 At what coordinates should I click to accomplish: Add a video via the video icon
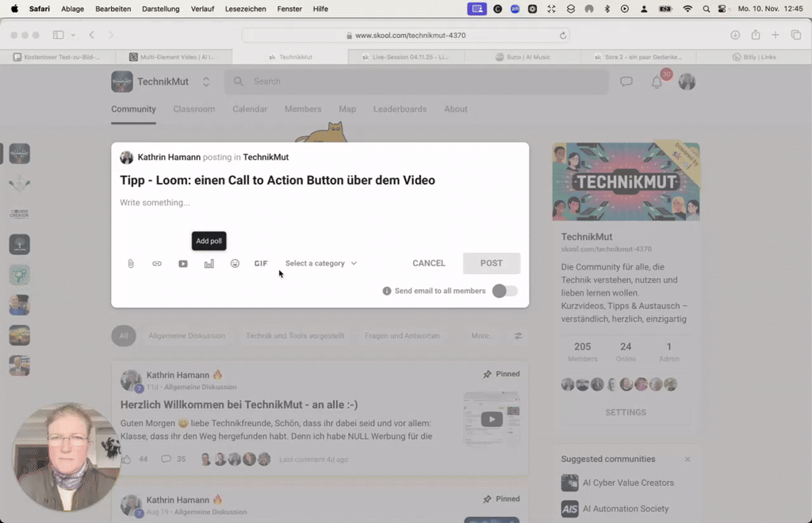point(183,263)
